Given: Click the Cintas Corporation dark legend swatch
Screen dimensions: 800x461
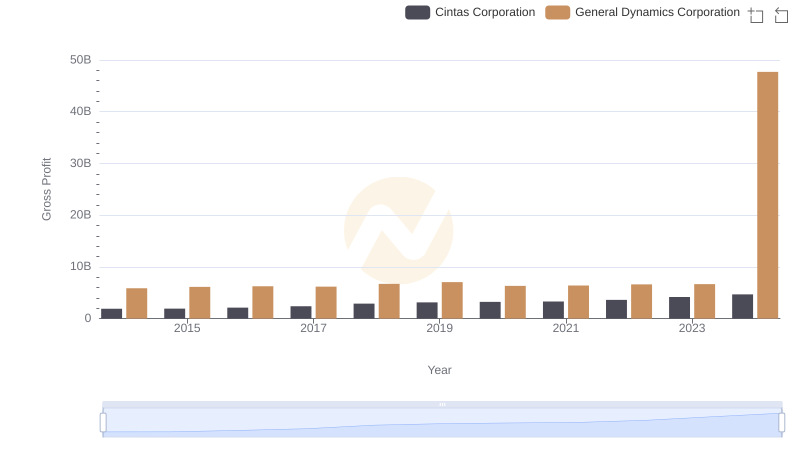Looking at the screenshot, I should tap(417, 12).
